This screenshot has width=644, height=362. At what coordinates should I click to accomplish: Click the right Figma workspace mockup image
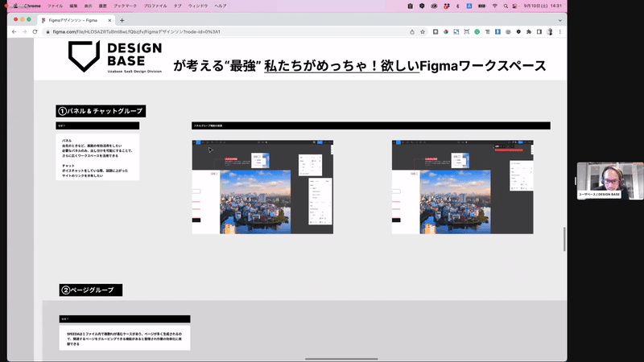coord(462,187)
